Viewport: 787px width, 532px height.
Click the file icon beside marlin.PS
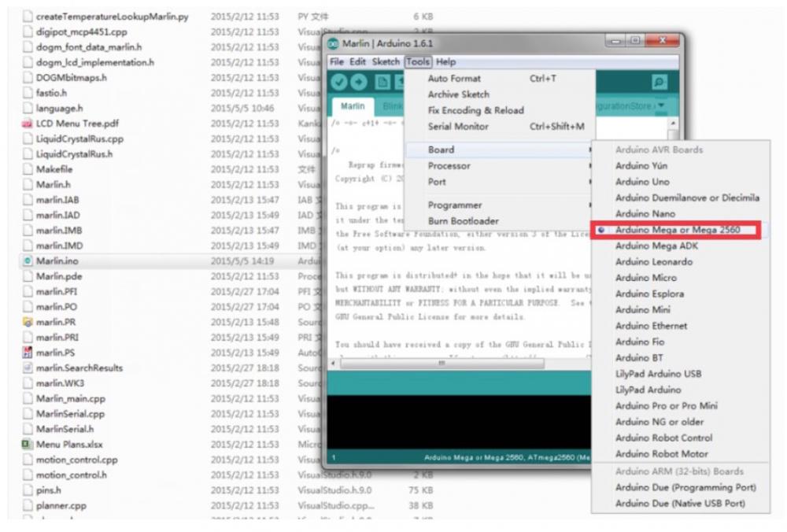coord(28,353)
